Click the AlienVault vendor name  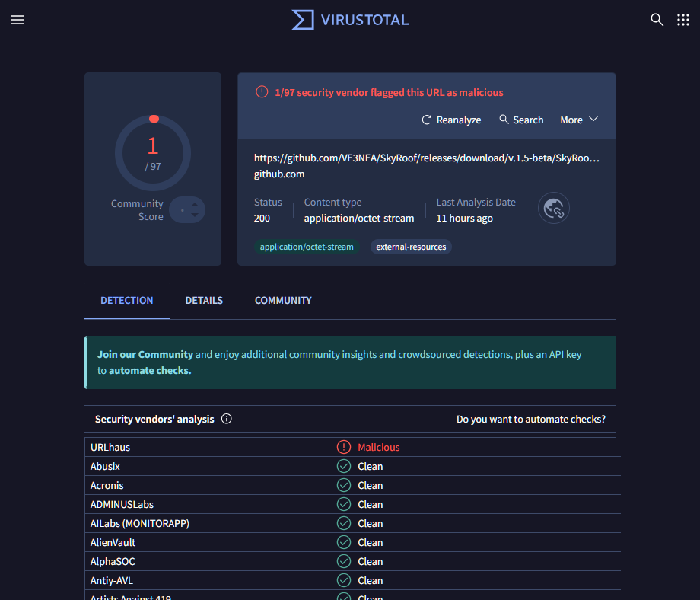tap(113, 542)
